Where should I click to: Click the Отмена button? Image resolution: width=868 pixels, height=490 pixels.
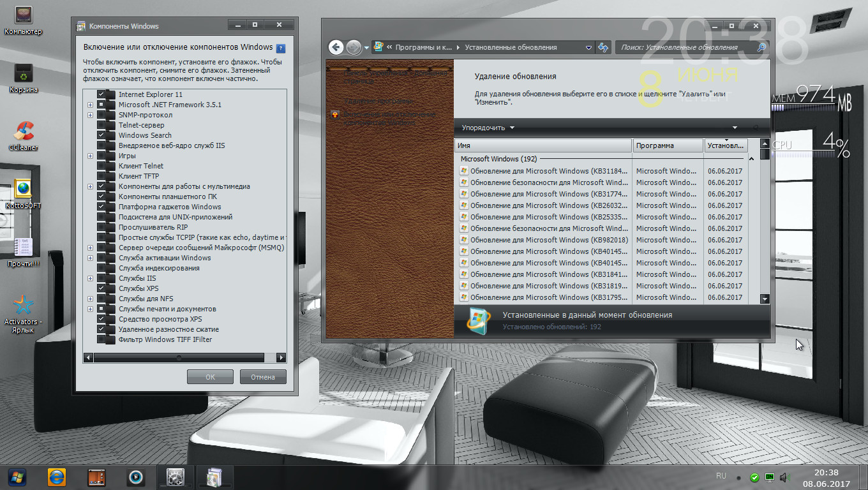[x=263, y=377]
